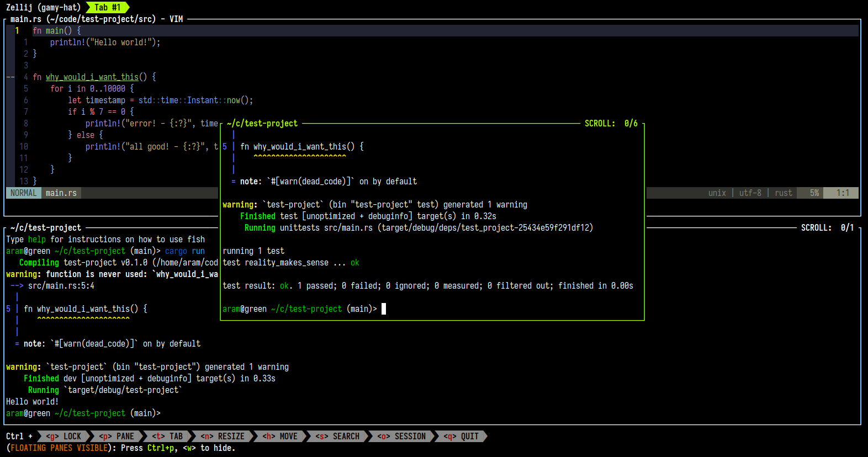Click 'cargo run' command in bottom pane

[185, 251]
